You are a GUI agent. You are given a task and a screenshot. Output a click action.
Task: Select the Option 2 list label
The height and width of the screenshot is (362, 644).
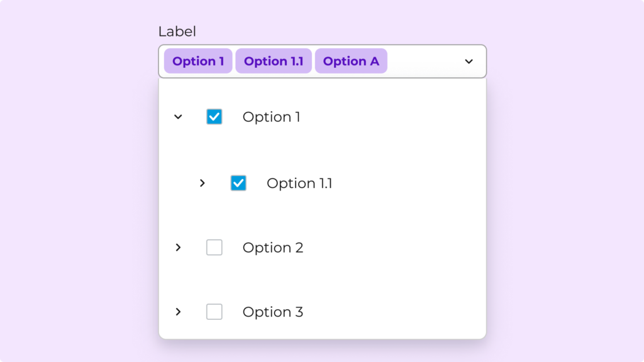click(273, 248)
